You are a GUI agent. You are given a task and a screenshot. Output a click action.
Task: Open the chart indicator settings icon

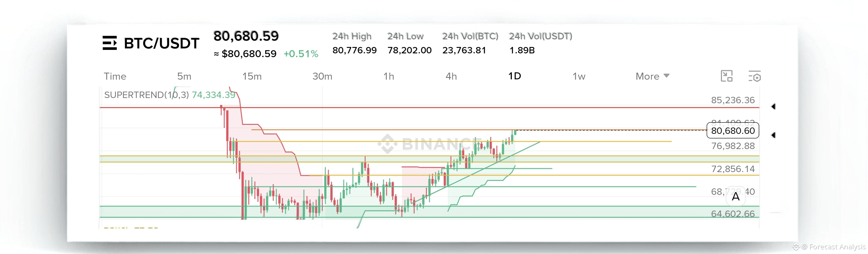pos(754,76)
